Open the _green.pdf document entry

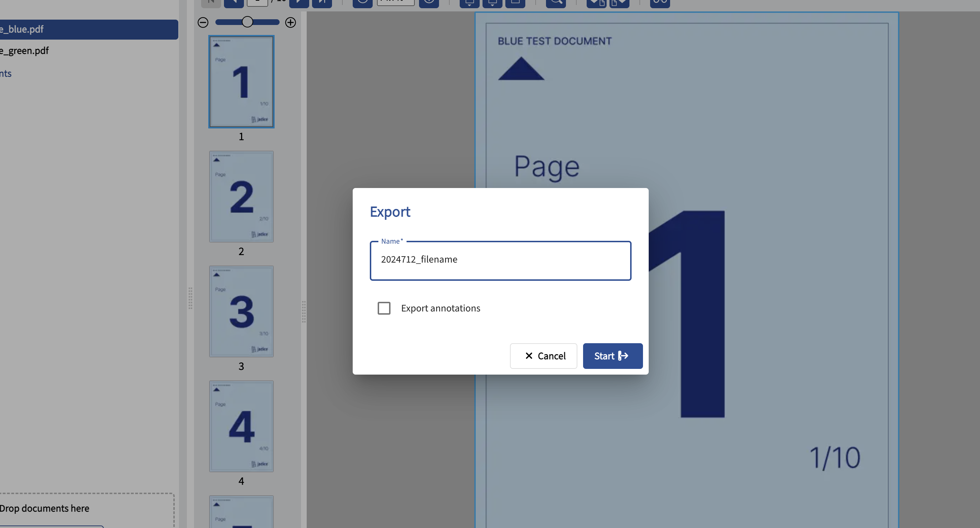(89, 51)
